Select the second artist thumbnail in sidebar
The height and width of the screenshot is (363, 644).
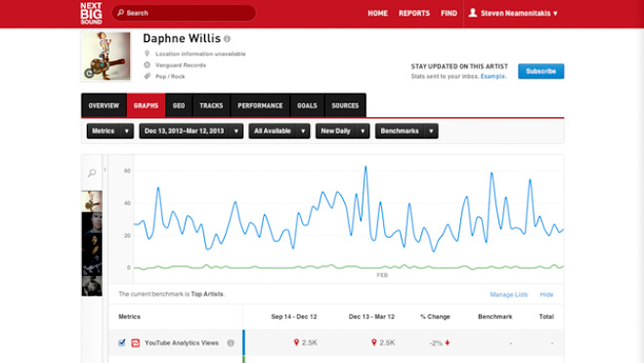click(x=92, y=222)
